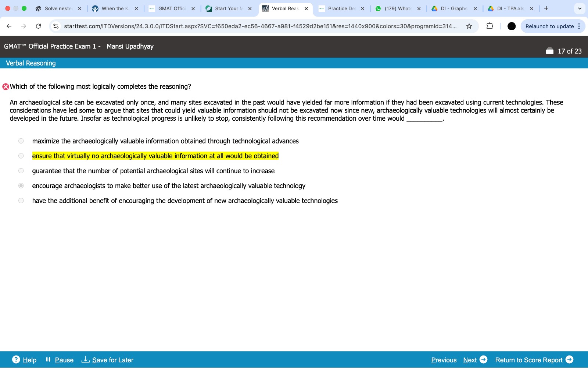588x368 pixels.
Task: Click answer text 'have the additional benefit of encouraging'
Action: point(185,201)
